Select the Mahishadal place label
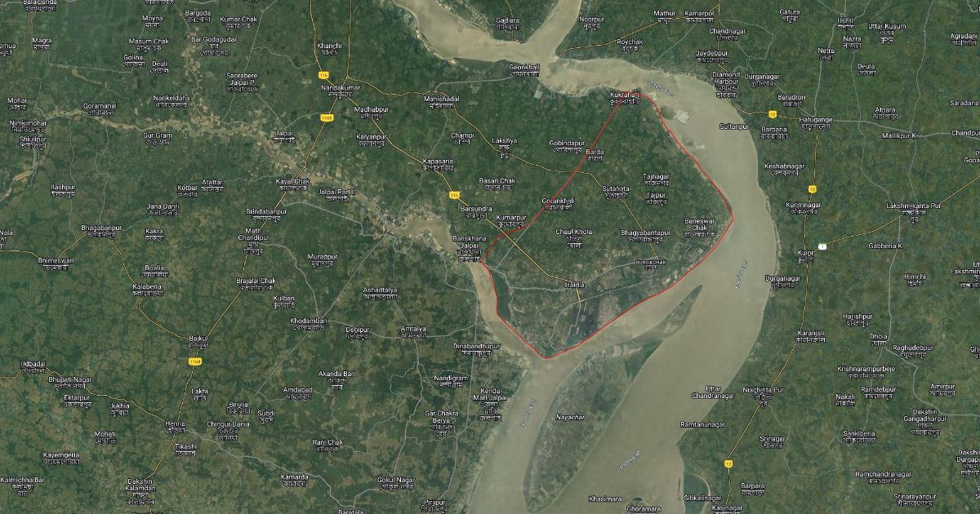Viewport: 980px width, 514px height. click(442, 98)
